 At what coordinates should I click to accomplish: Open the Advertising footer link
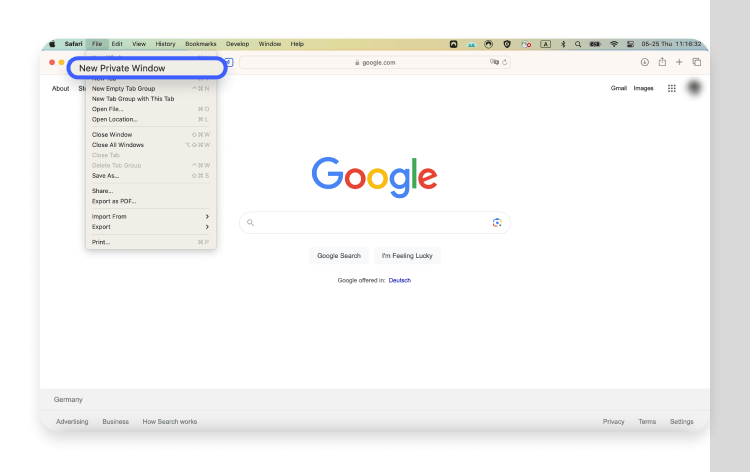pos(72,422)
